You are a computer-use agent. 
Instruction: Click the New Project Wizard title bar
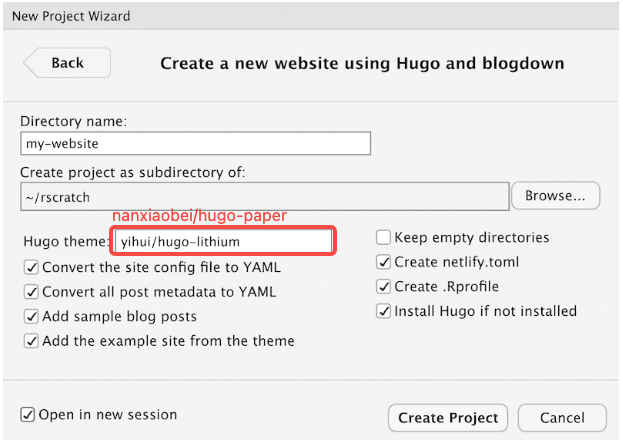coord(311,16)
